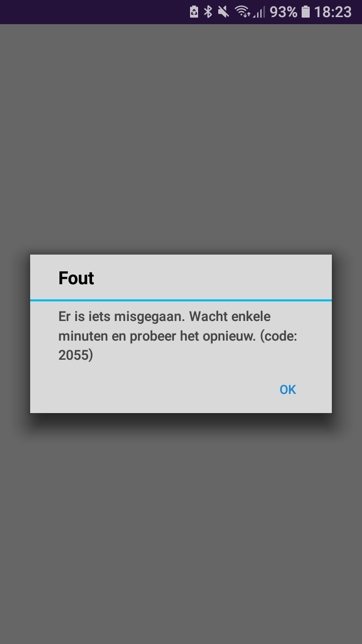This screenshot has height=644, width=362.
Task: Tap the battery icon next to 93%
Action: pos(306,12)
